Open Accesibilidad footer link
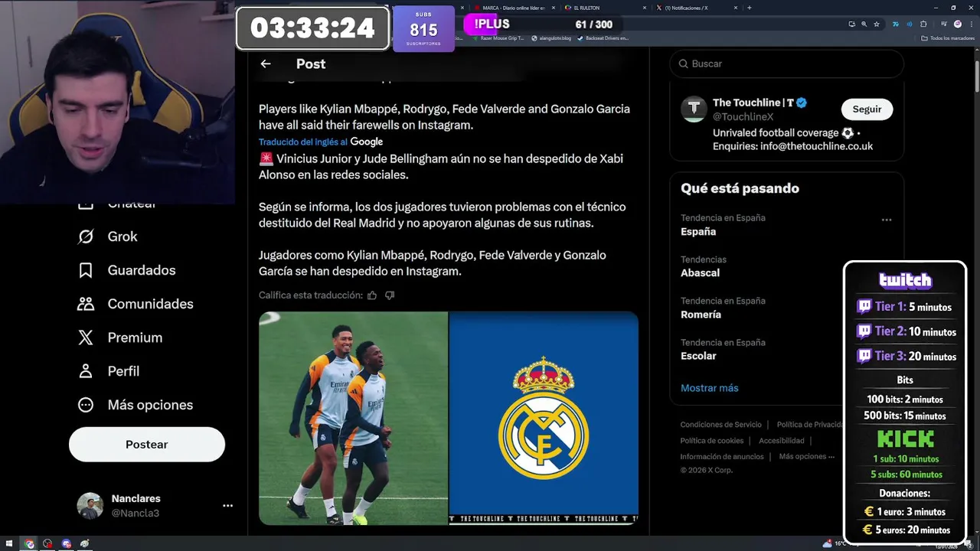 coord(782,441)
